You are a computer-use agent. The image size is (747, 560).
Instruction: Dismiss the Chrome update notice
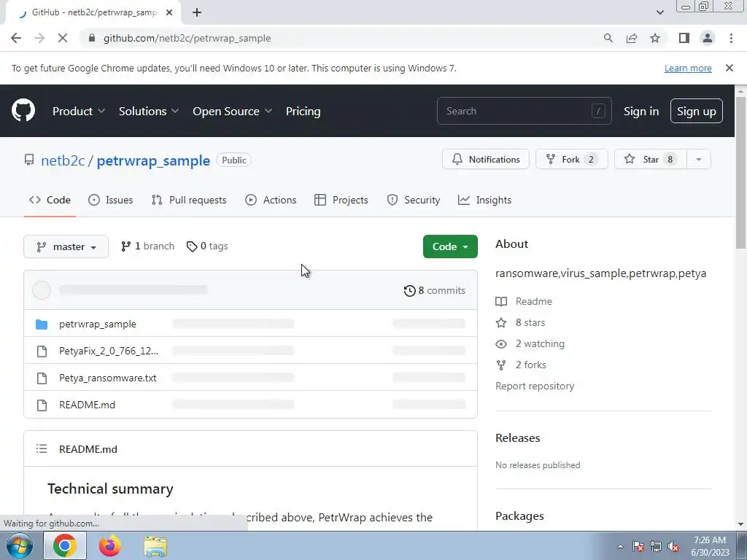tap(729, 68)
